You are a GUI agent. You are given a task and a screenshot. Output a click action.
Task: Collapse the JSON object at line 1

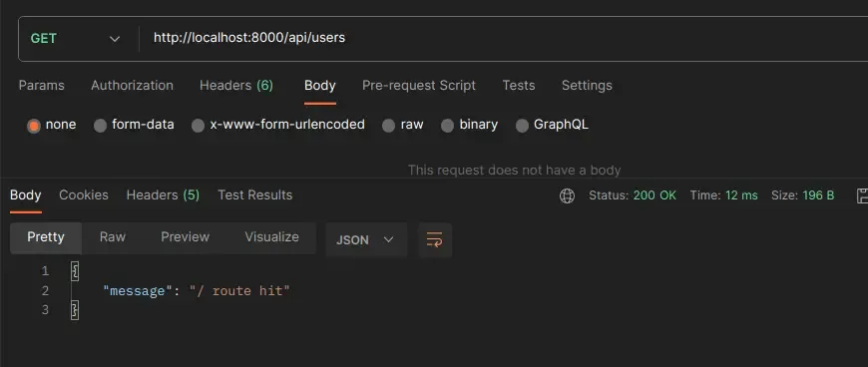75,271
